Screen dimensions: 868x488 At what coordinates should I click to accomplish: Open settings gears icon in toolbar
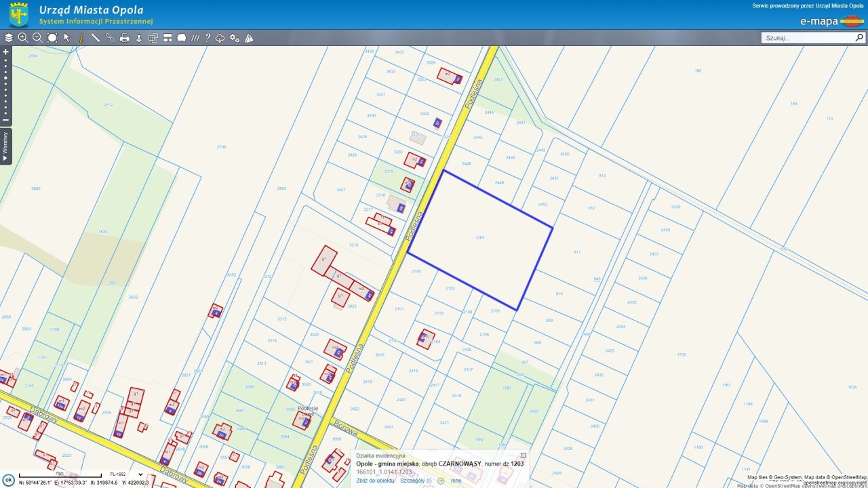click(x=235, y=38)
